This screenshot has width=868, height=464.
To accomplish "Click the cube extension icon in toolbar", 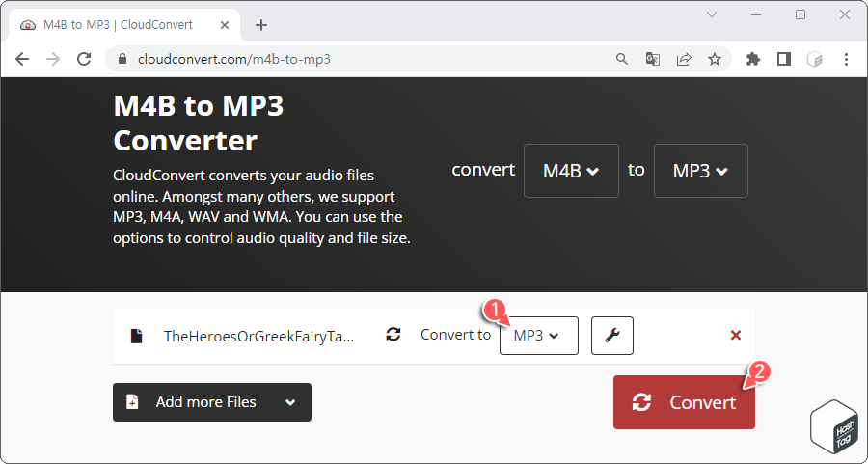I will (x=814, y=59).
